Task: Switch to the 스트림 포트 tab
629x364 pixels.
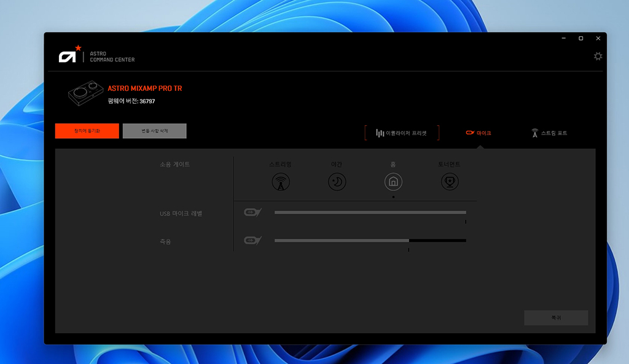Action: pyautogui.click(x=549, y=133)
